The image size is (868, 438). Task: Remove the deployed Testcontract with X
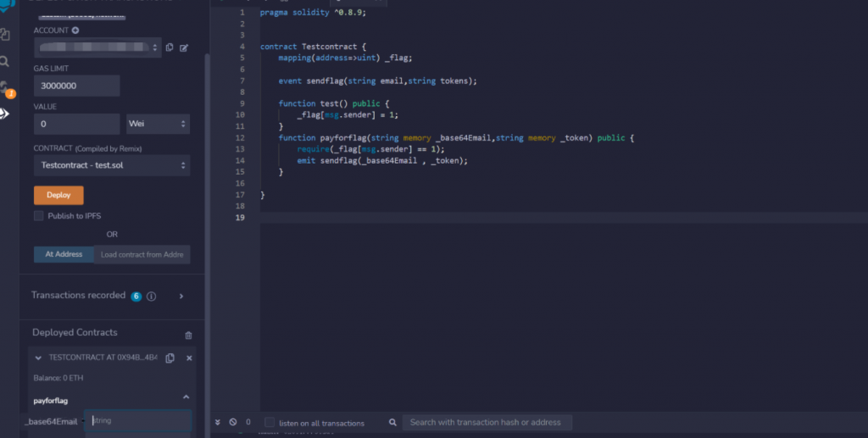pyautogui.click(x=189, y=358)
